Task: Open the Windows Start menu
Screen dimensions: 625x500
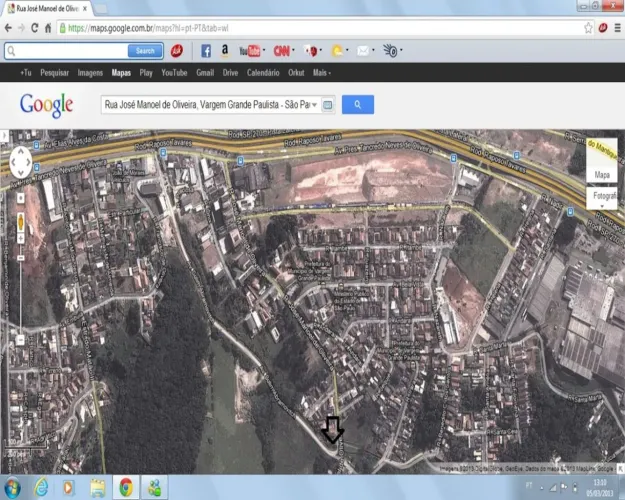Action: (x=12, y=487)
